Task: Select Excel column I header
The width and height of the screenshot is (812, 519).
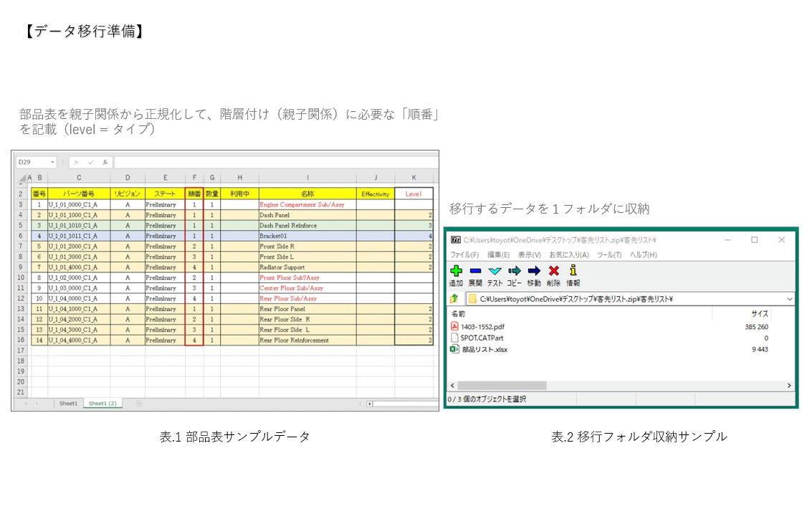Action: tap(307, 178)
